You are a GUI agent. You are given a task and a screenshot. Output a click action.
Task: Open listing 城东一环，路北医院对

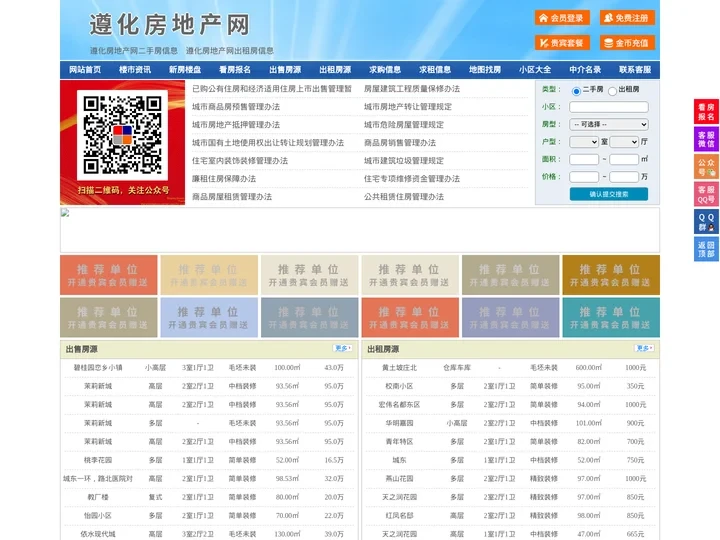pyautogui.click(x=98, y=478)
